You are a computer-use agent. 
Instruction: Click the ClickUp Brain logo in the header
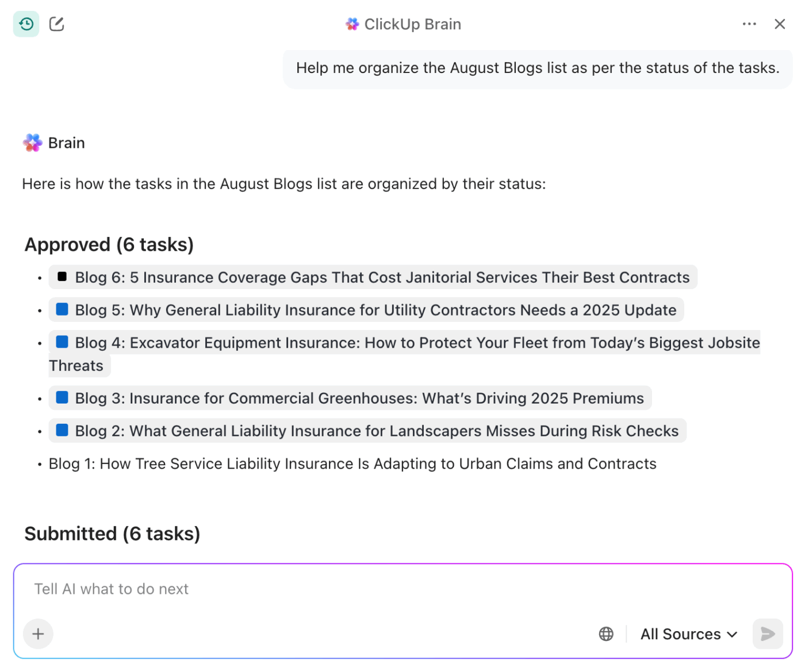click(352, 24)
